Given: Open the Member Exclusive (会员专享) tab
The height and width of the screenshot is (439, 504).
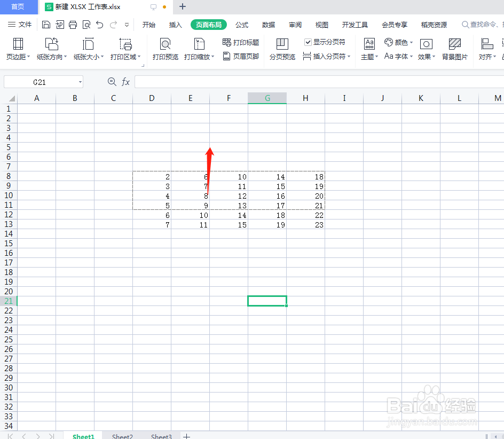Looking at the screenshot, I should tap(395, 25).
